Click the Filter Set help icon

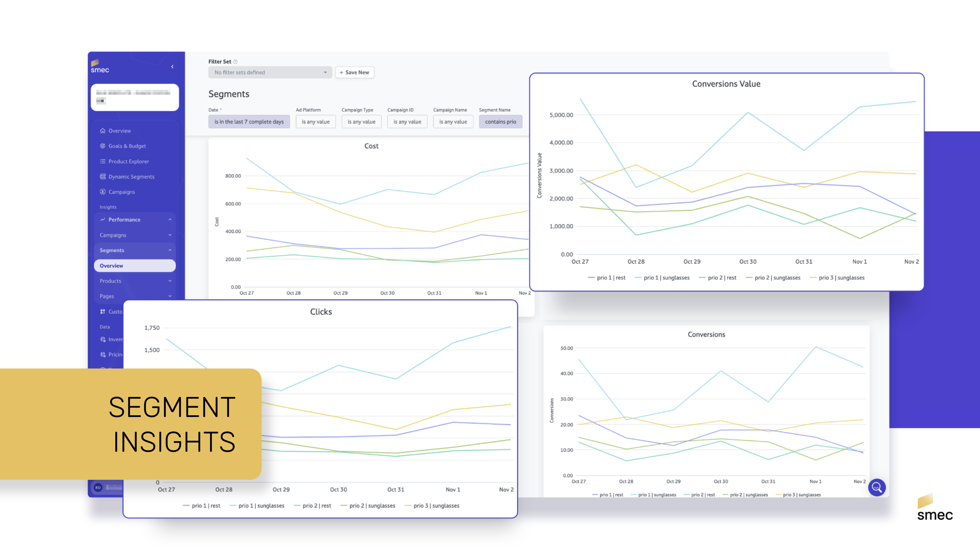click(236, 62)
